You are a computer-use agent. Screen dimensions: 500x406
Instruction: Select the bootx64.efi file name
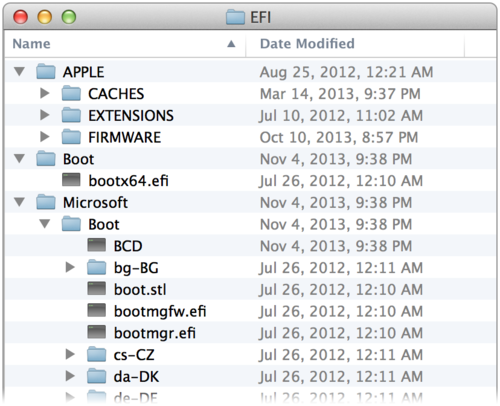point(129,181)
